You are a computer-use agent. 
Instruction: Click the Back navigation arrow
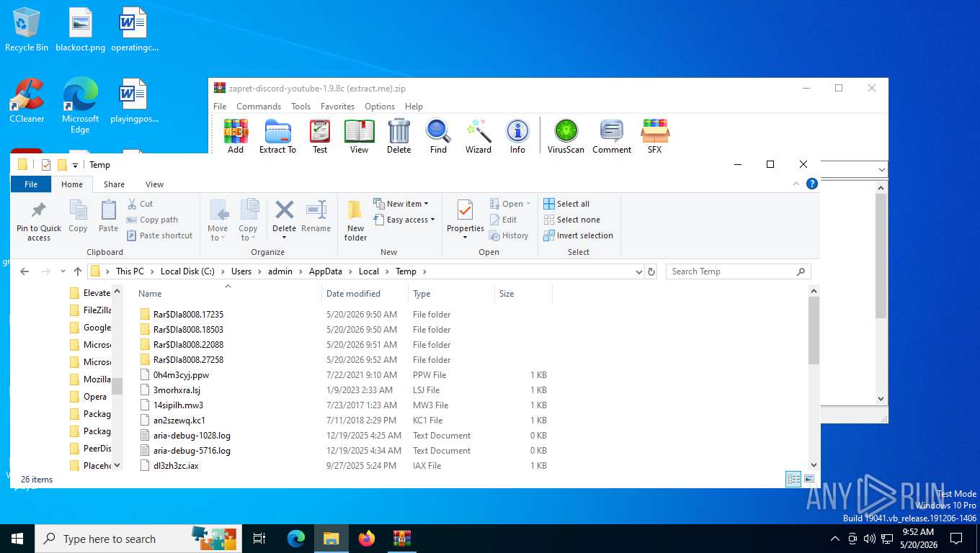[x=24, y=271]
